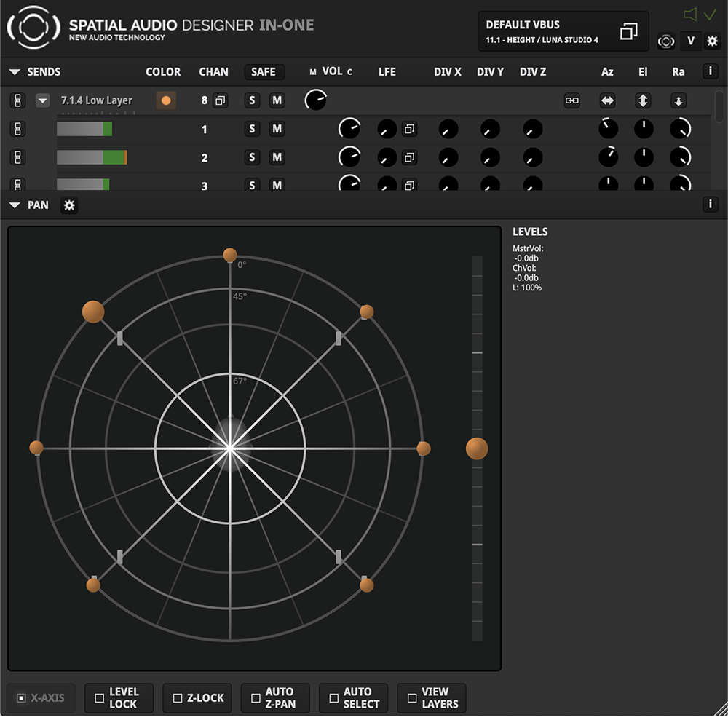Open the VBUS copy icon
Screen dimensions: 728x728
[x=628, y=31]
